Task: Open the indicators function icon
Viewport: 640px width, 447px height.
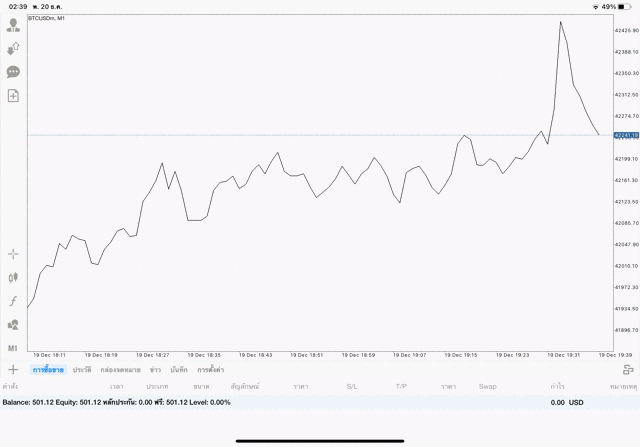Action: click(x=14, y=300)
